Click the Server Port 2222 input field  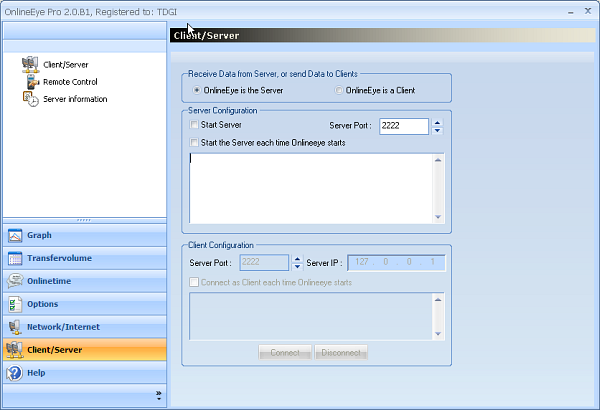click(x=404, y=126)
